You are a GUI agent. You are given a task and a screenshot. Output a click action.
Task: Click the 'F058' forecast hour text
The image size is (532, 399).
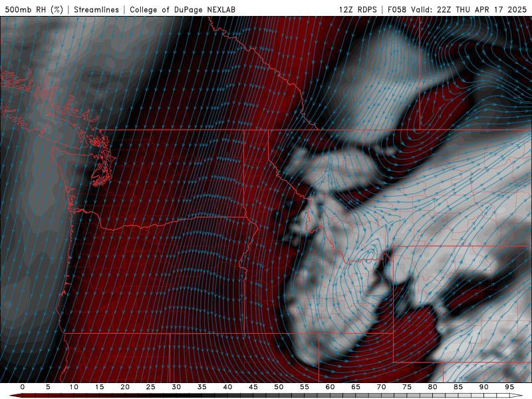click(x=397, y=9)
